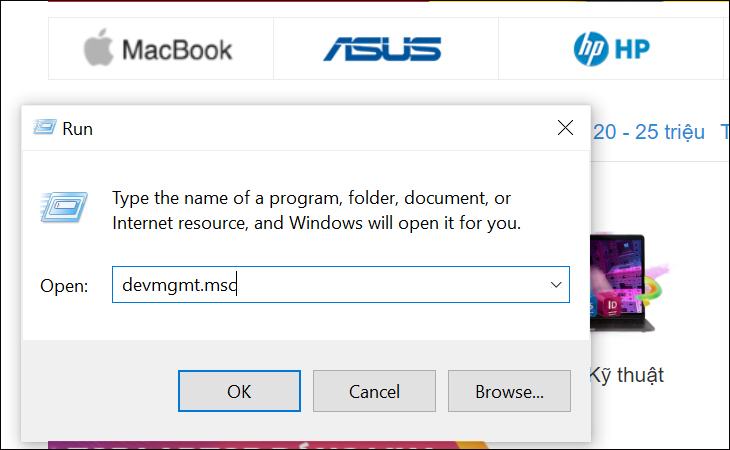The height and width of the screenshot is (450, 730).
Task: Click the Run dialog description text
Action: pos(316,210)
